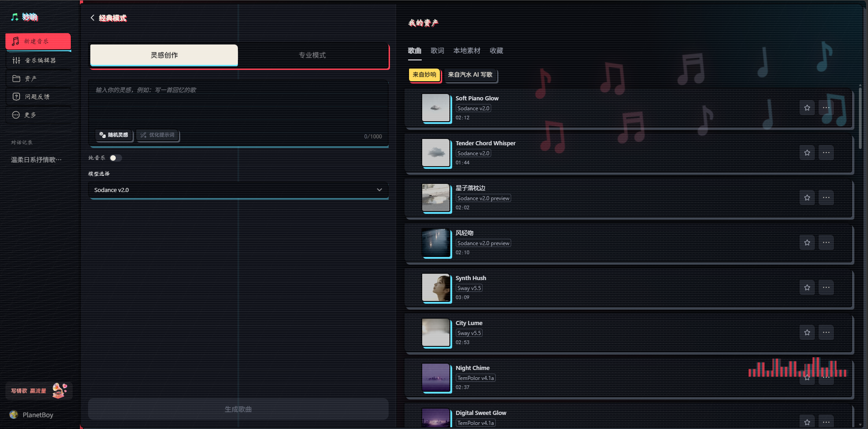Click the 随机灵感 button
868x429 pixels.
pyautogui.click(x=114, y=135)
